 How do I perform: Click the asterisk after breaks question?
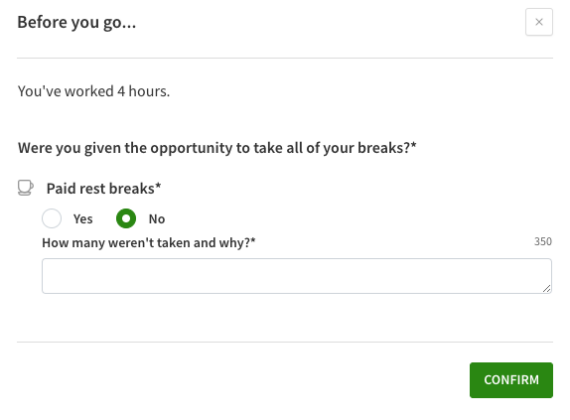(x=413, y=145)
